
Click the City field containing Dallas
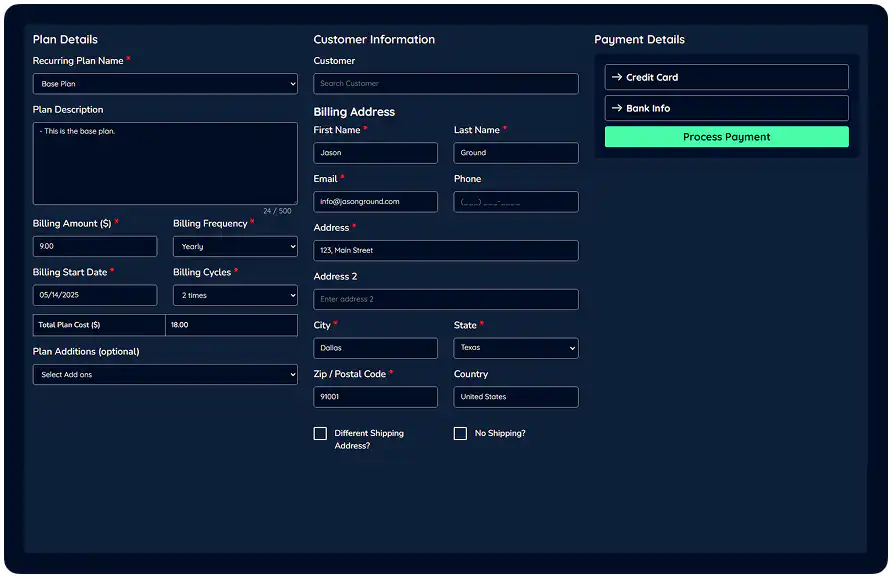(375, 348)
